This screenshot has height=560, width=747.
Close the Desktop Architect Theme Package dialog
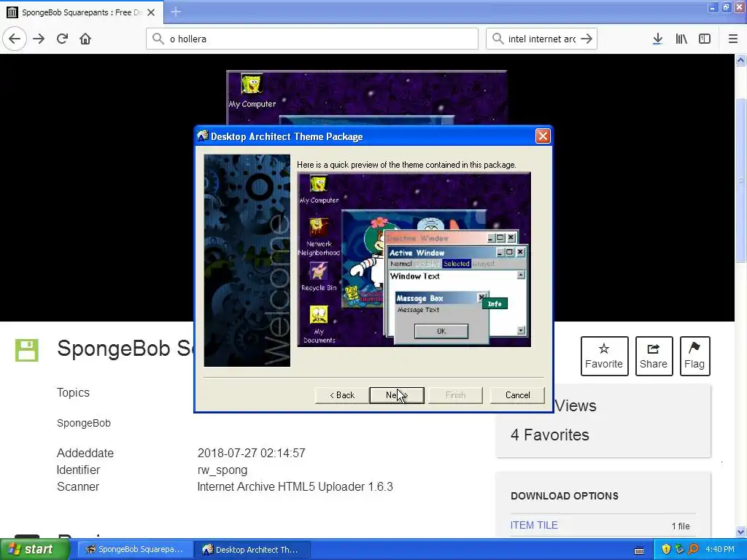click(543, 136)
